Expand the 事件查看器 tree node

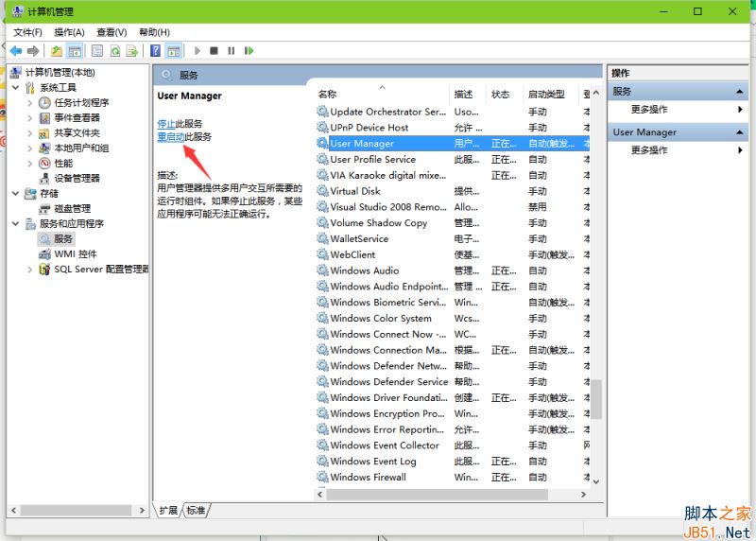30,118
